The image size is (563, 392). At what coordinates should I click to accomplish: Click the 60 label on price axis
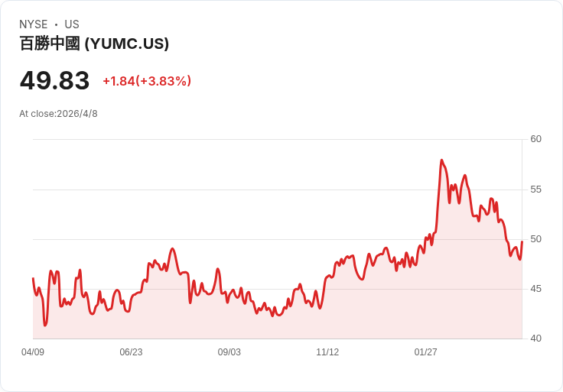click(535, 139)
